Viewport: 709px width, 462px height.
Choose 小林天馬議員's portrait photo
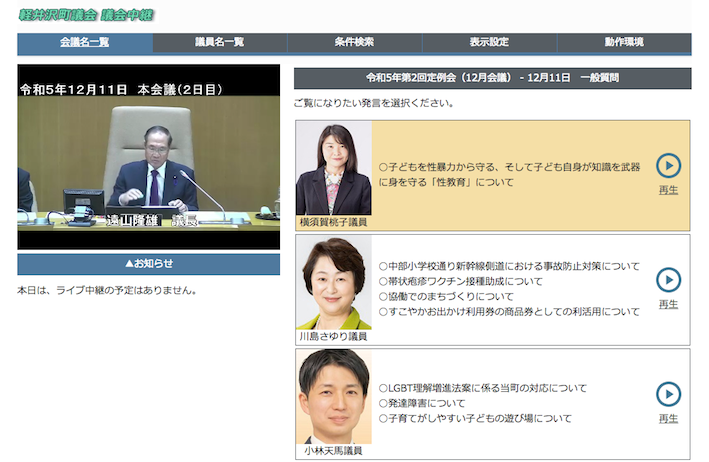333,396
